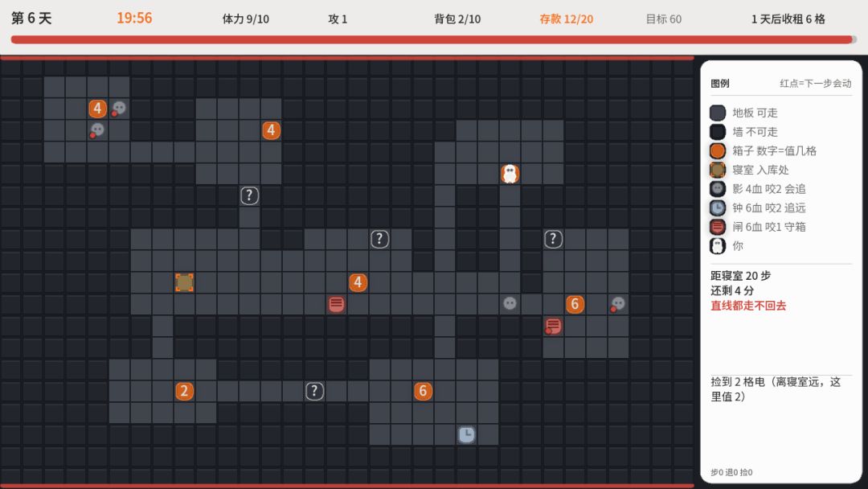Screen dimensions: 868x489
Task: Click the 步0 退0 拾0 counter line
Action: [731, 472]
